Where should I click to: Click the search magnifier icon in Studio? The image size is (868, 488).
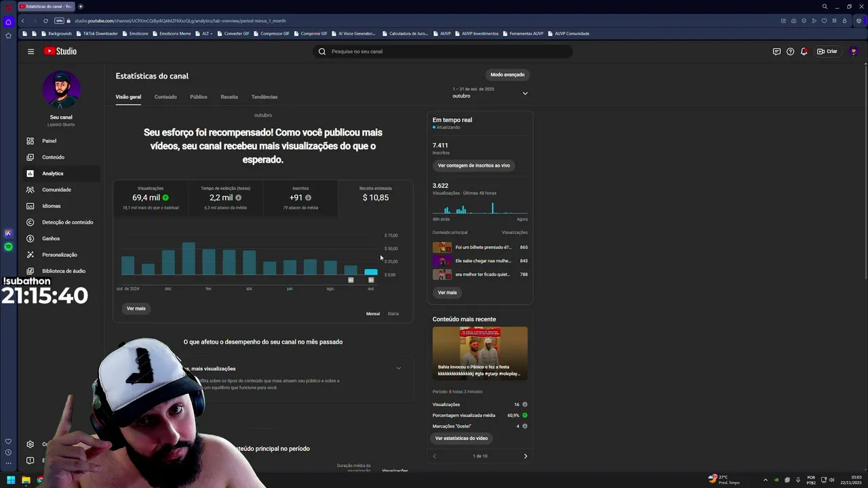click(x=322, y=52)
